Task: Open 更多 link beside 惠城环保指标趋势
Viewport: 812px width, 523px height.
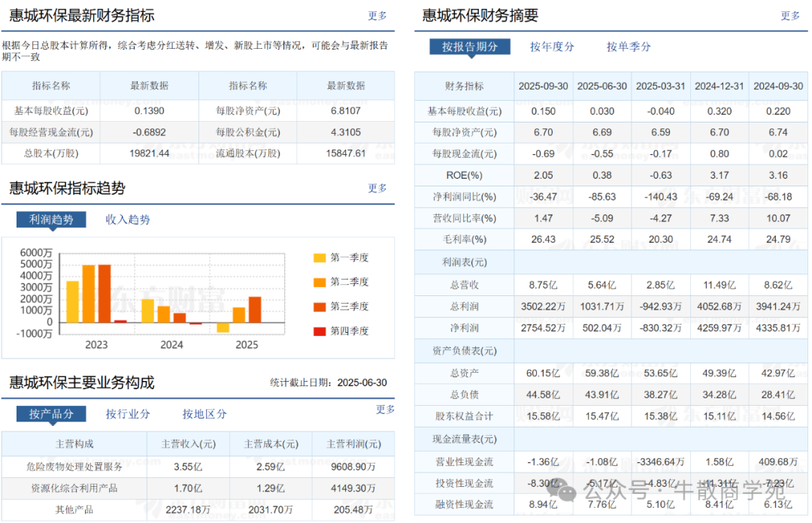Action: pyautogui.click(x=377, y=188)
